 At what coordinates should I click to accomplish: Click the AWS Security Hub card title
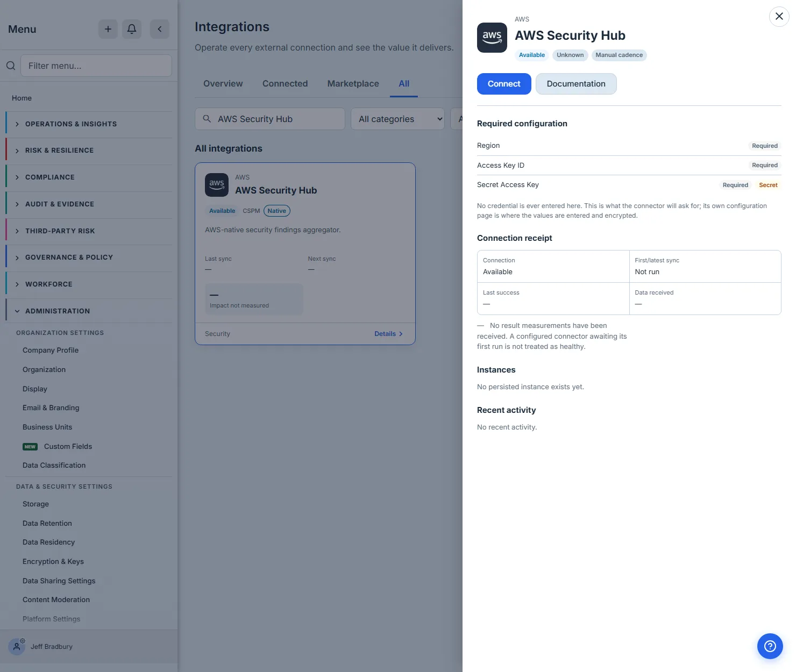tap(276, 190)
